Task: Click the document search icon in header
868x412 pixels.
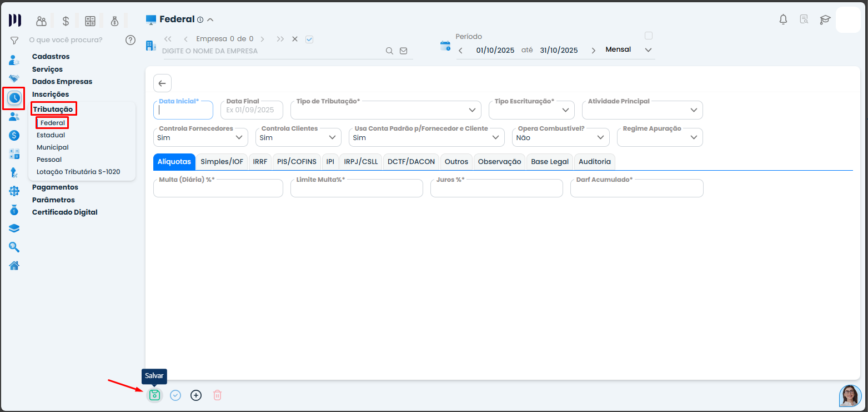Action: click(804, 19)
